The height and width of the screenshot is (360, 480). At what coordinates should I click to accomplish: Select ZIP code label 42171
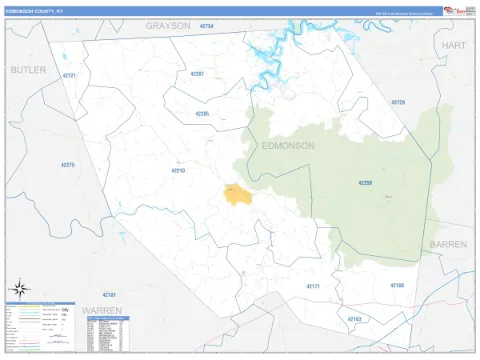(313, 286)
